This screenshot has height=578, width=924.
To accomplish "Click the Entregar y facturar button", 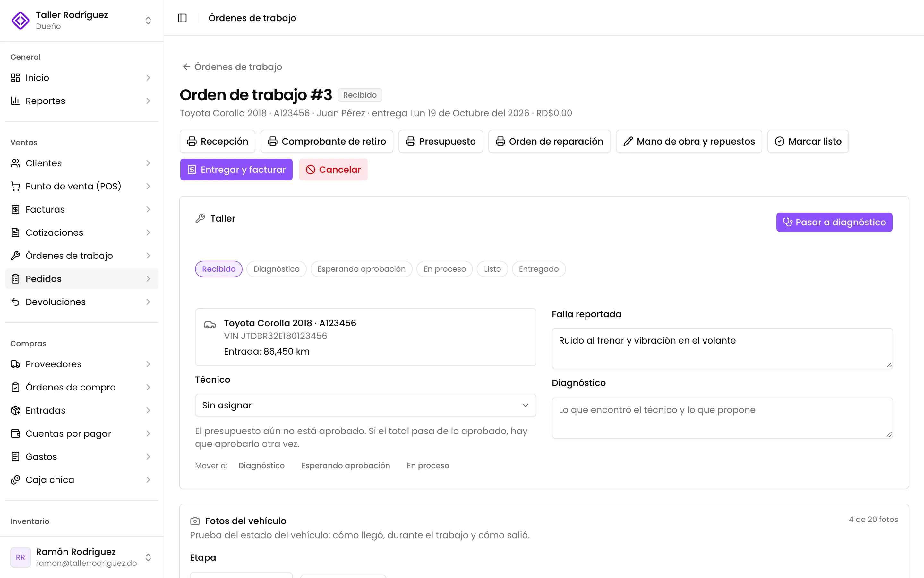I will (x=236, y=170).
